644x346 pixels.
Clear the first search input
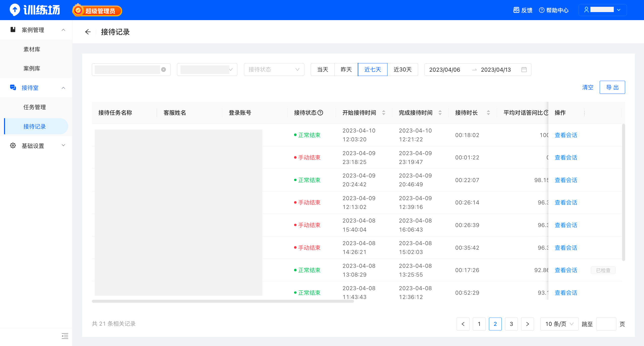tap(164, 70)
